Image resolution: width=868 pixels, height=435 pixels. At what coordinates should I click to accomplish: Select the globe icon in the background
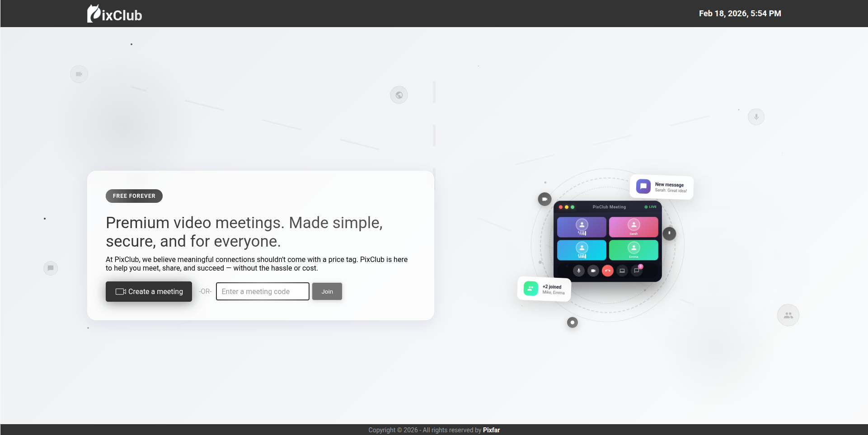[399, 94]
